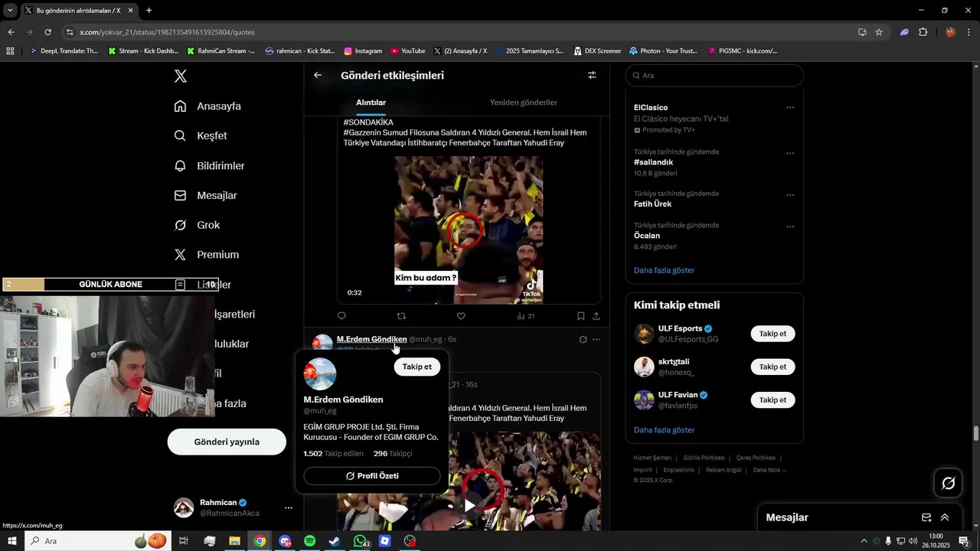Image resolution: width=980 pixels, height=551 pixels.
Task: Open more options on M.Erdem Göndiken post
Action: pyautogui.click(x=596, y=339)
